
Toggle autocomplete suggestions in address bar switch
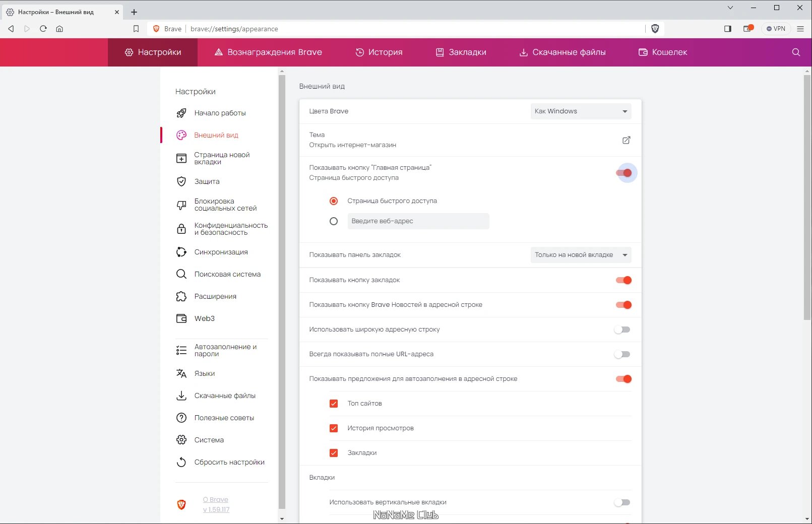pos(624,379)
